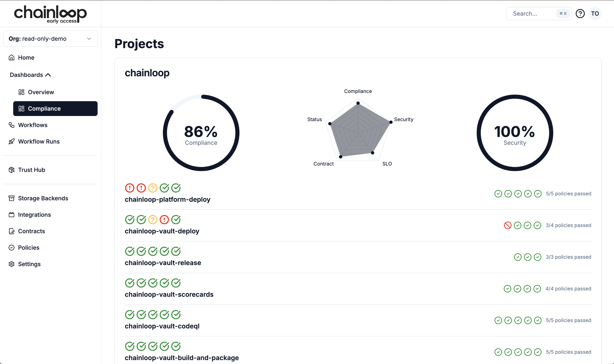Click the Trust Hub sidebar icon
Screen dimensions: 614x364
(x=12, y=170)
